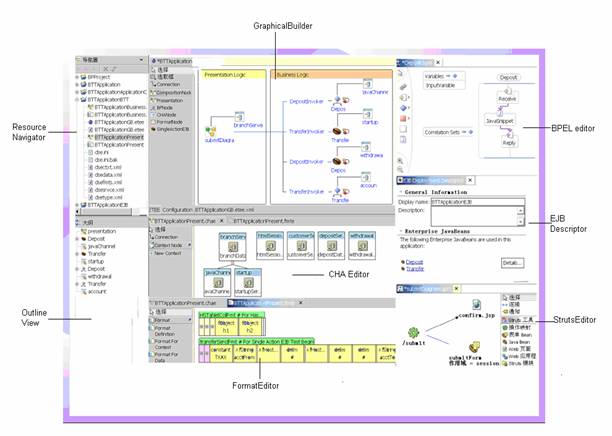Switch to the BTTApplicationPresent.fmte tab
Image resolution: width=612 pixels, height=436 pixels.
point(264,221)
